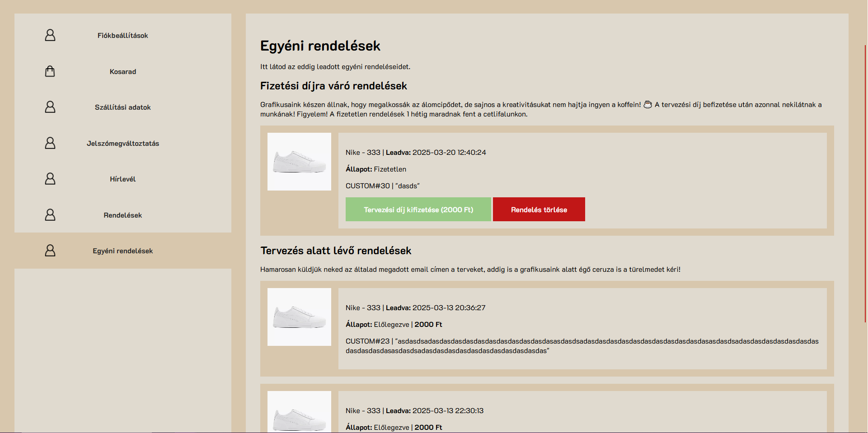Screen dimensions: 868x433
Task: Click the shoe image of CUSTOM#23 order
Action: 299,317
